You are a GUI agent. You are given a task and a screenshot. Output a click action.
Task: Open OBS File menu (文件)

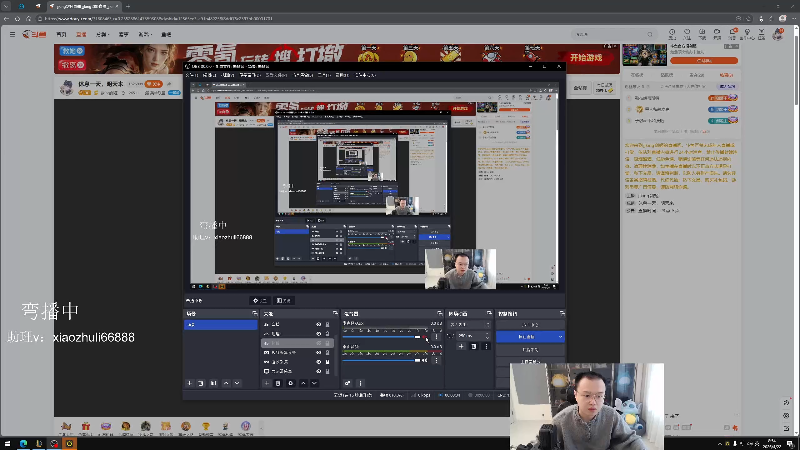(192, 75)
